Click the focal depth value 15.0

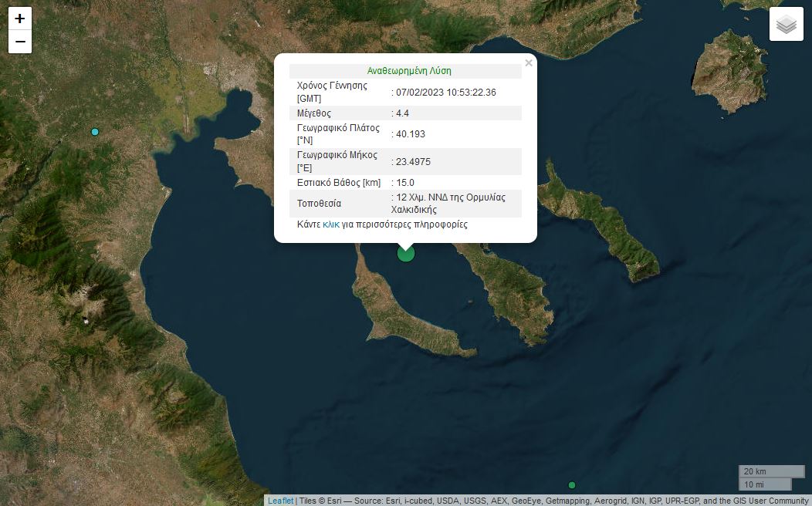[x=405, y=183]
